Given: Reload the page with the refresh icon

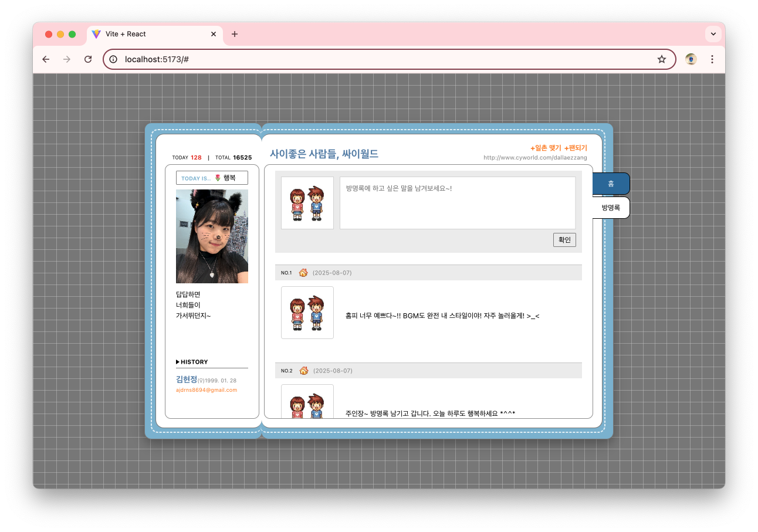Looking at the screenshot, I should 88,59.
